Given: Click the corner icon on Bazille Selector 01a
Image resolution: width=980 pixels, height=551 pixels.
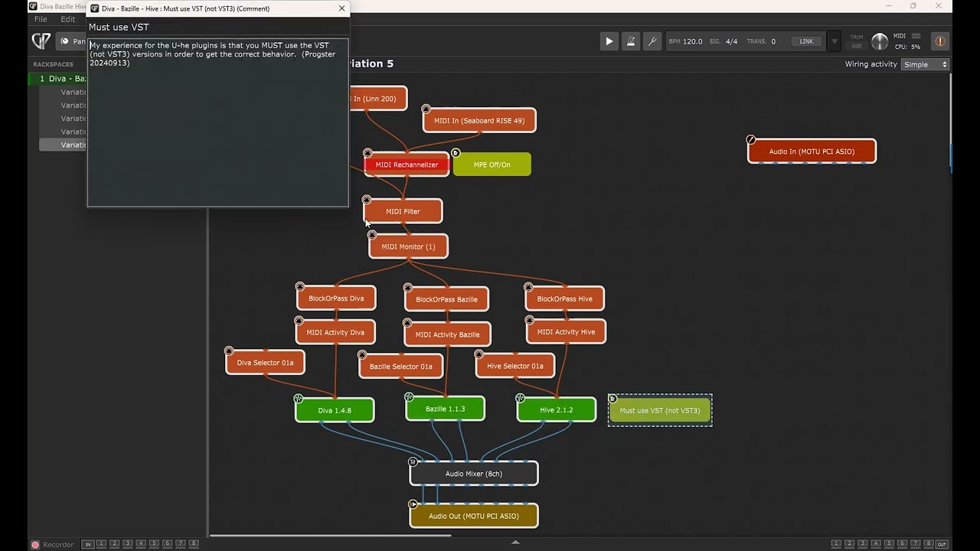Looking at the screenshot, I should pos(362,355).
